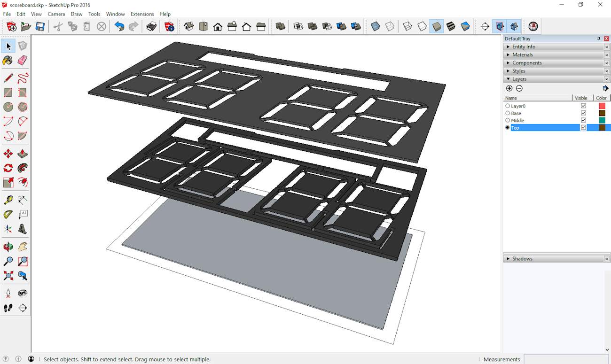Viewport: 611px width, 364px height.
Task: Select the Paint Bucket tool
Action: tap(8, 60)
